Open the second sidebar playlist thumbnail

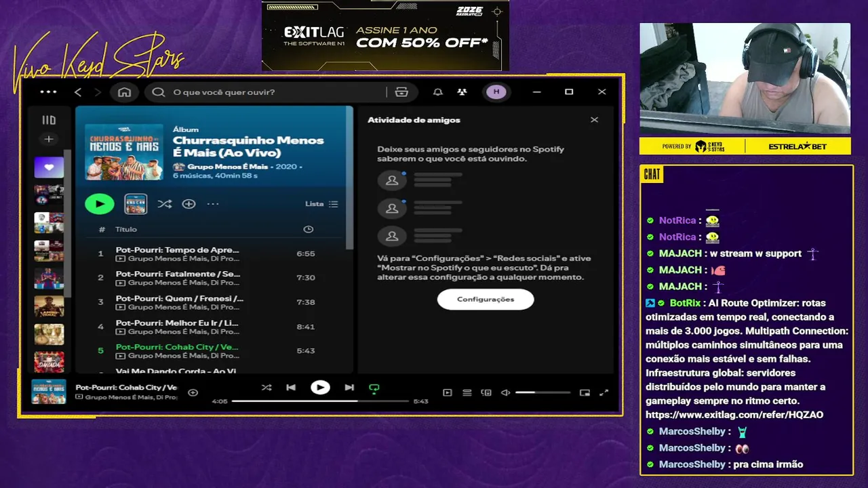pyautogui.click(x=49, y=195)
